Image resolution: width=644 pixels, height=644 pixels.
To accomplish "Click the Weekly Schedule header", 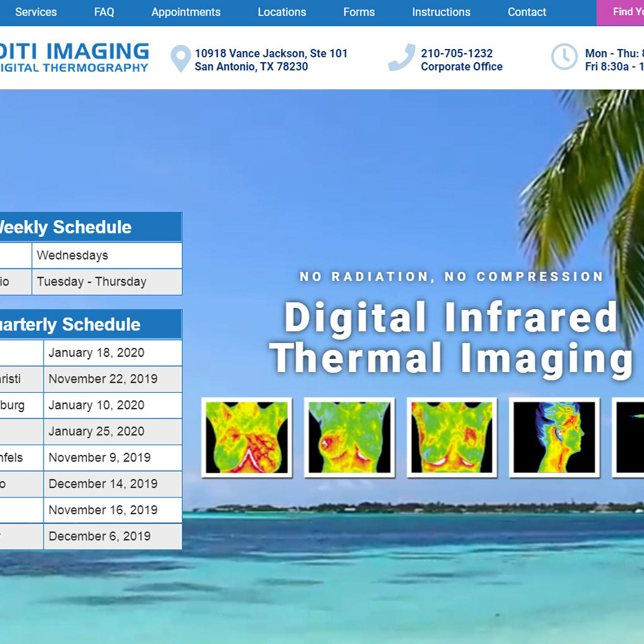I will 91,226.
